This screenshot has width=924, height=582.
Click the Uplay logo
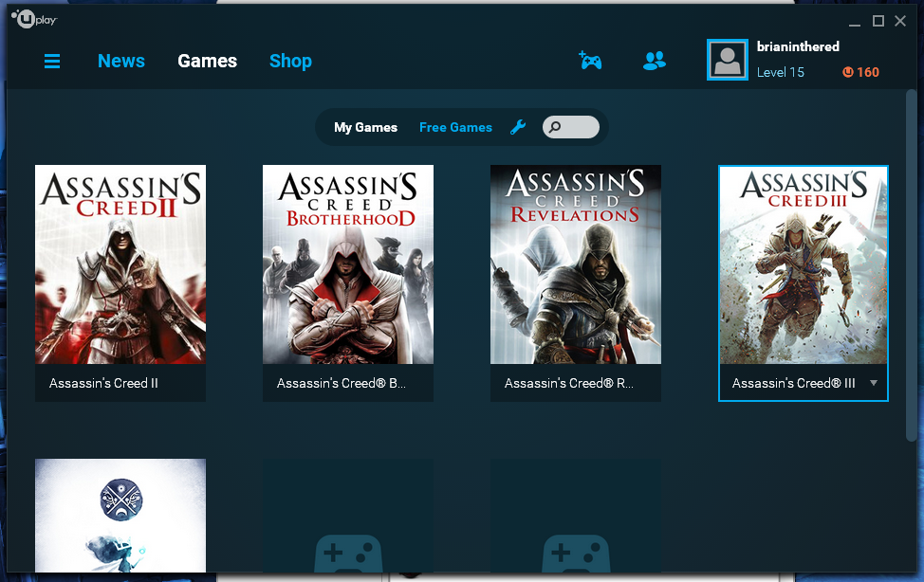click(33, 20)
